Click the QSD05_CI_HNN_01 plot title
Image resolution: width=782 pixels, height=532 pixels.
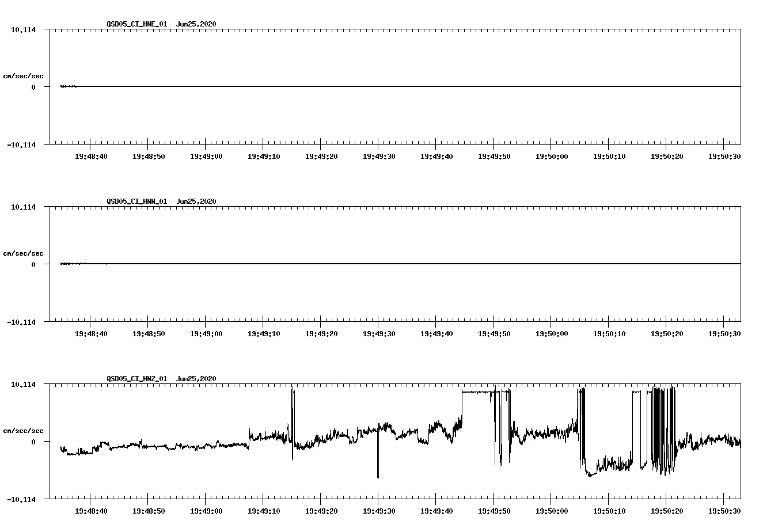click(x=161, y=201)
